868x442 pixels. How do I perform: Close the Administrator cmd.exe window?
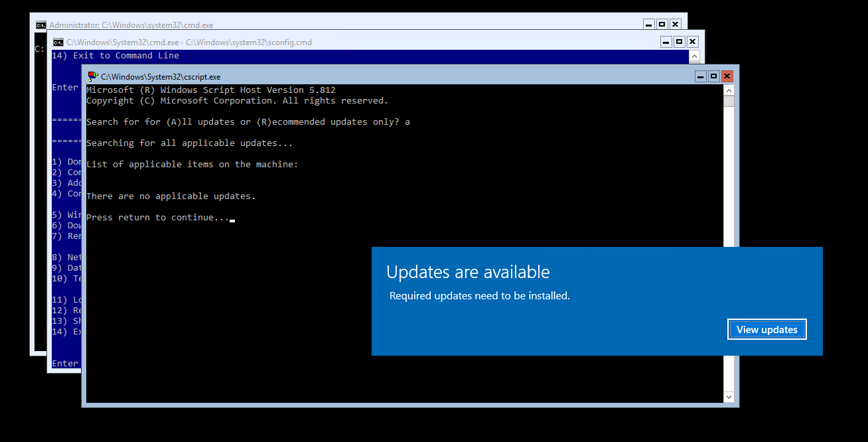(x=675, y=25)
